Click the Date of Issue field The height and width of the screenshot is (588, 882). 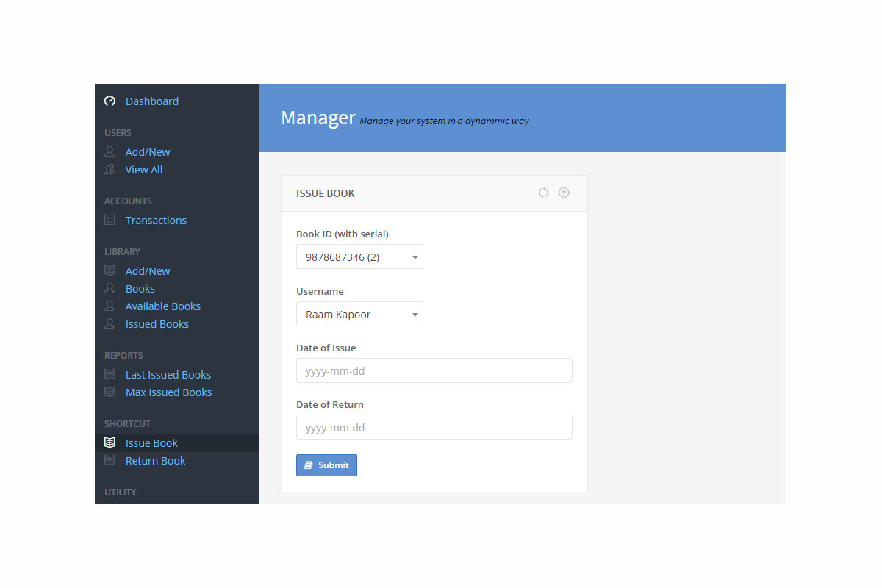point(434,371)
